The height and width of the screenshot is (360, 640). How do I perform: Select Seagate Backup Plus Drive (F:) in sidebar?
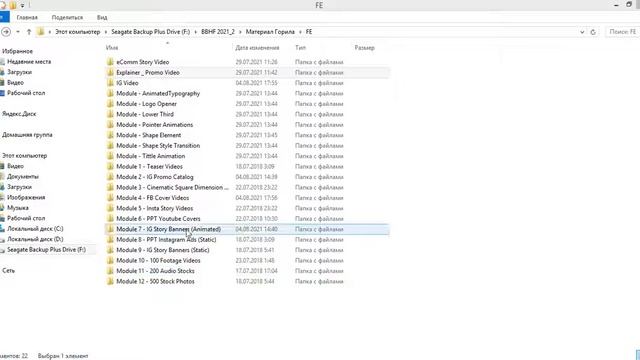[x=47, y=249]
